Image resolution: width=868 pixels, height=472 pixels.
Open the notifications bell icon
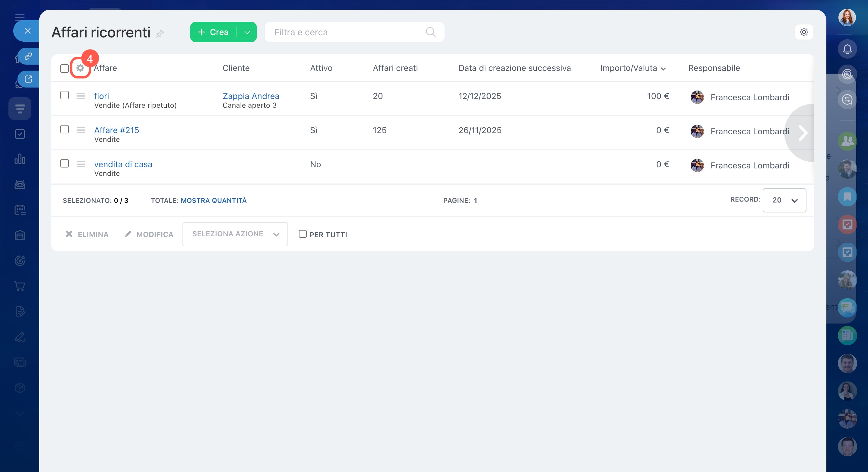(847, 49)
